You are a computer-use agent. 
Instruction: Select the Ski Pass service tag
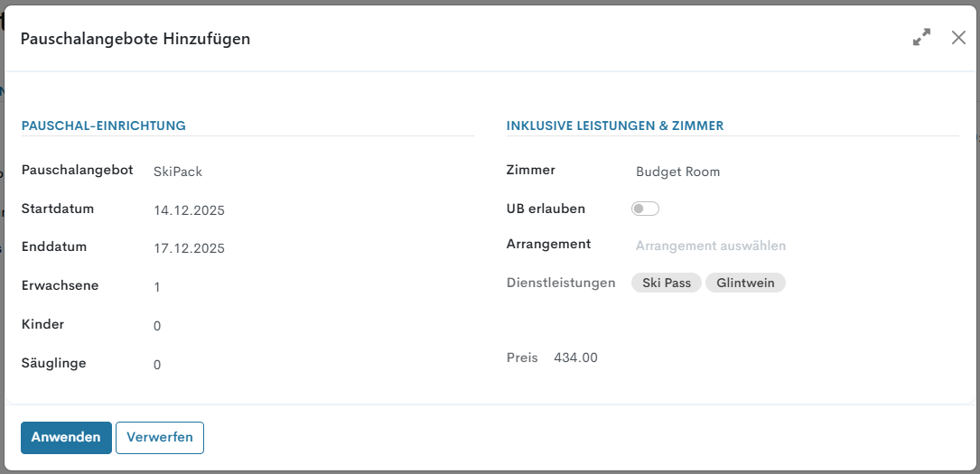point(667,283)
